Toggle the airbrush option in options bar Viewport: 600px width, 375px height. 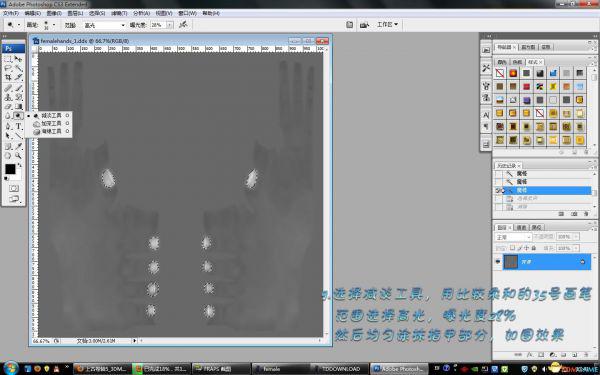[183, 24]
